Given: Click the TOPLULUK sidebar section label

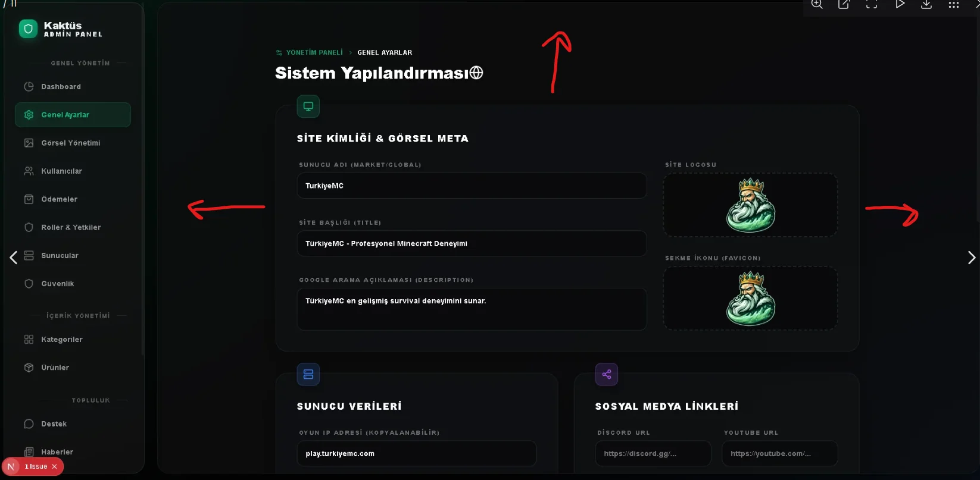Looking at the screenshot, I should [90, 400].
